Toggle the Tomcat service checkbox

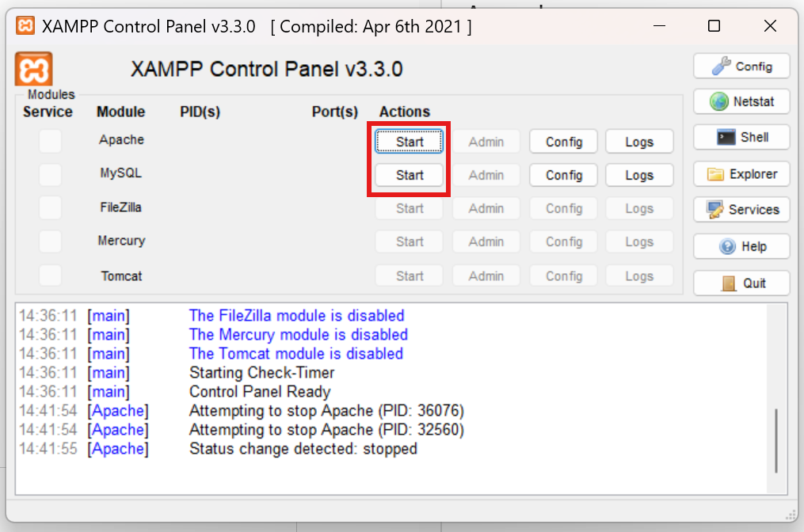tap(50, 275)
